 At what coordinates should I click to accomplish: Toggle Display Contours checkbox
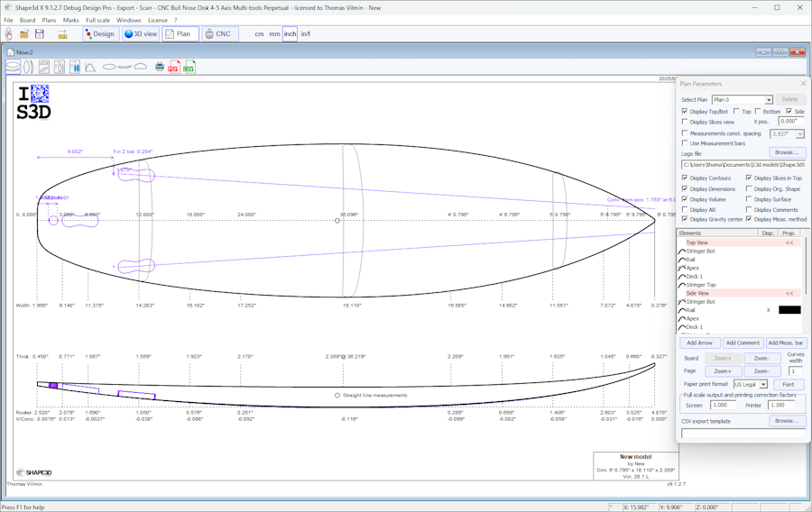(685, 178)
